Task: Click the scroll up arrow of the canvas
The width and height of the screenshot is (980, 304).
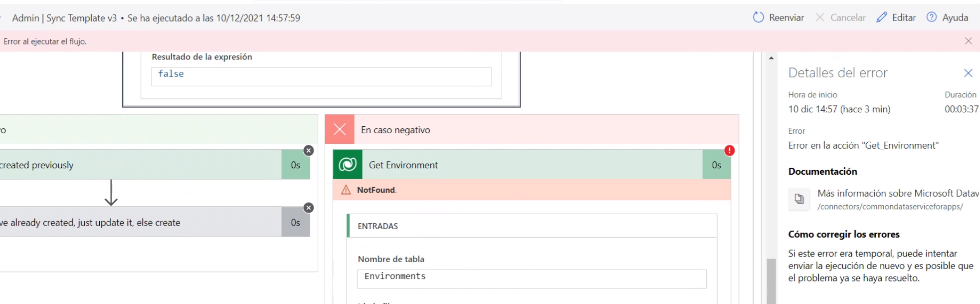Action: (x=771, y=58)
